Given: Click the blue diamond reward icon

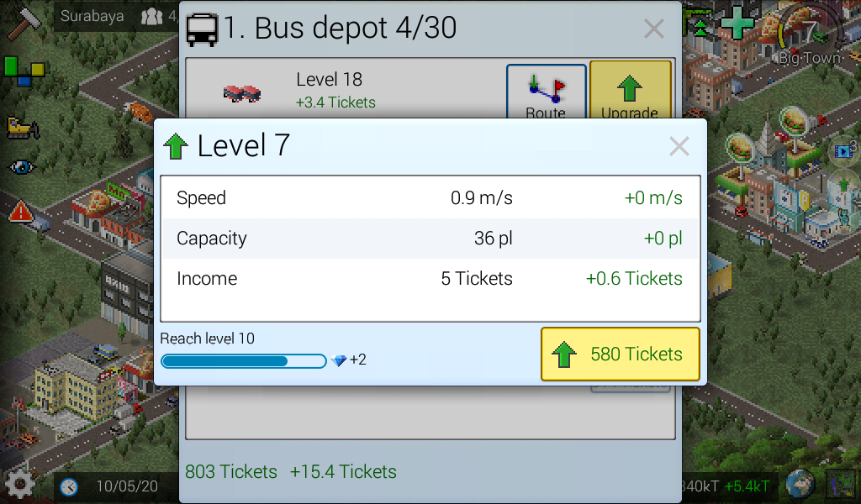Looking at the screenshot, I should (339, 360).
